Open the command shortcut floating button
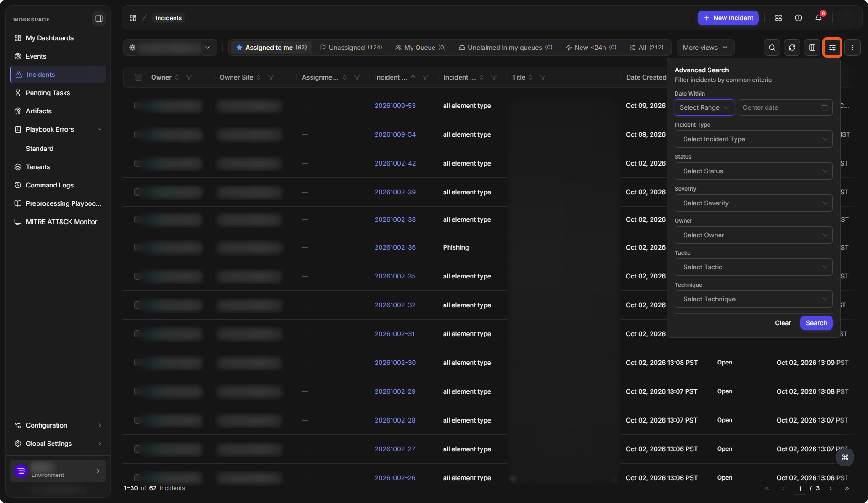The image size is (868, 503). click(x=845, y=457)
